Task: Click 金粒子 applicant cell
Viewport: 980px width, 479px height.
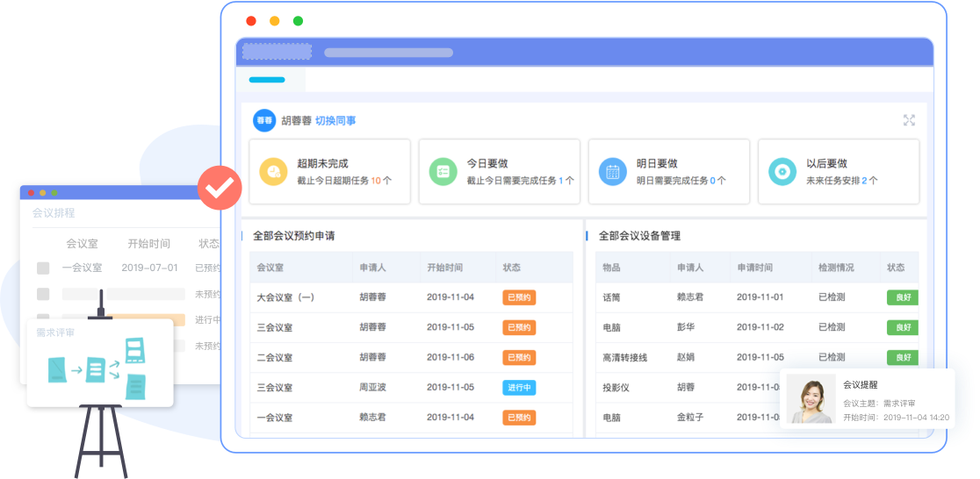Action: [x=690, y=418]
